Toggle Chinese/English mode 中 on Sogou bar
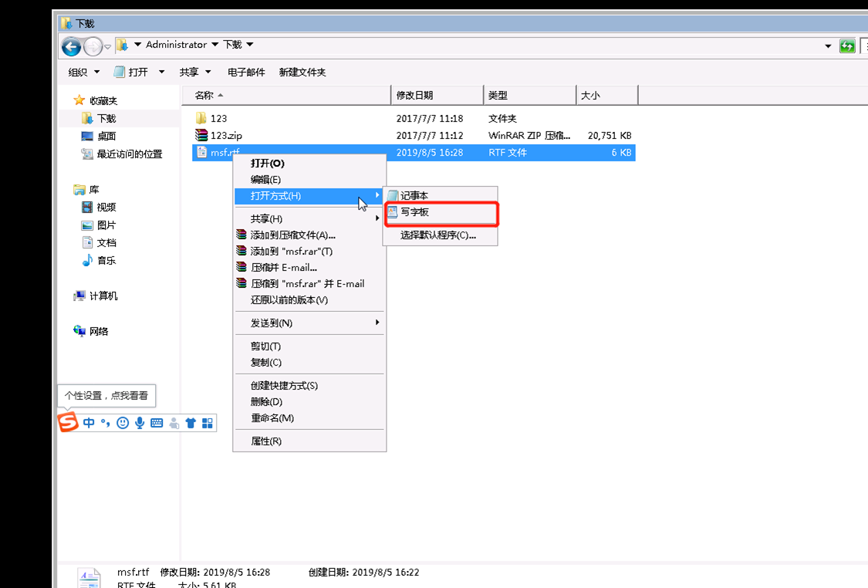868x588 pixels. (x=89, y=423)
